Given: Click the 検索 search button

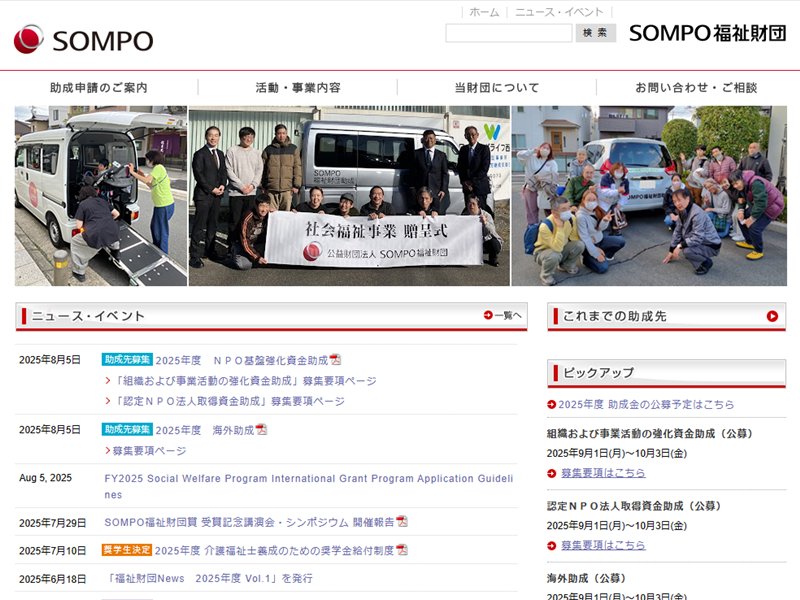Looking at the screenshot, I should (595, 33).
